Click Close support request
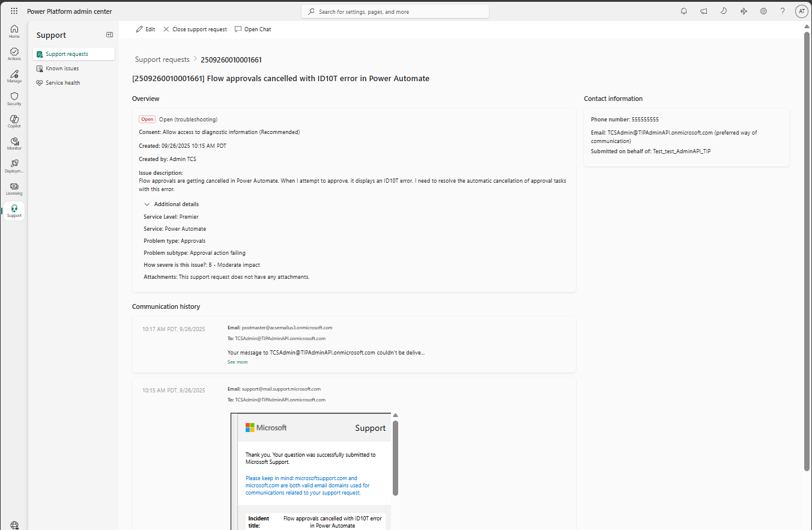812x530 pixels. [x=195, y=29]
